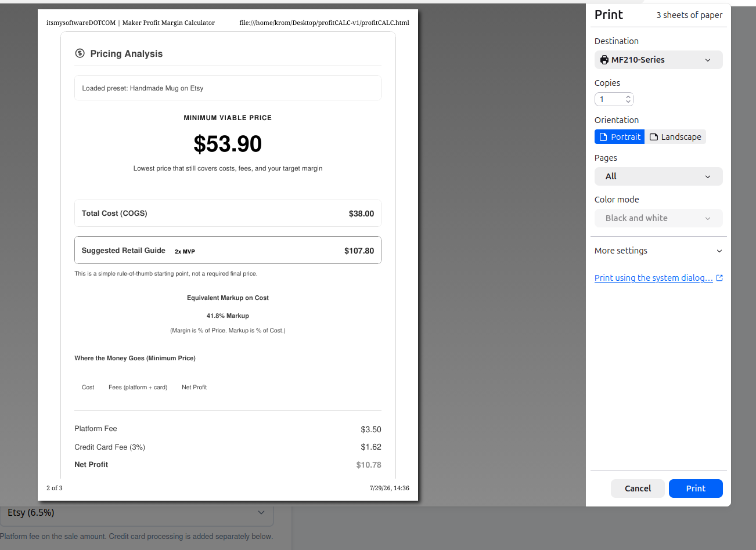Expand More settings section
This screenshot has height=550, width=756.
click(x=658, y=251)
